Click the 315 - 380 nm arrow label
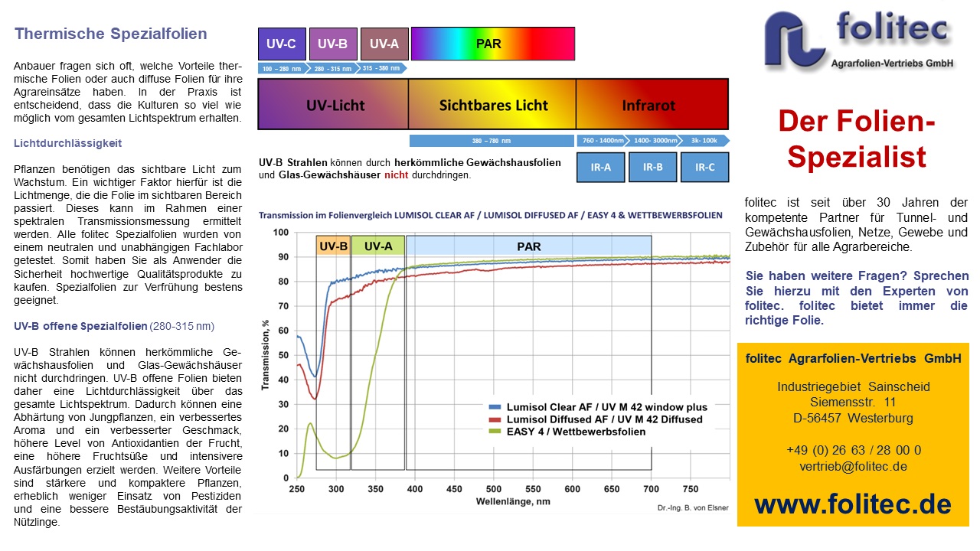980x551 pixels. click(381, 67)
